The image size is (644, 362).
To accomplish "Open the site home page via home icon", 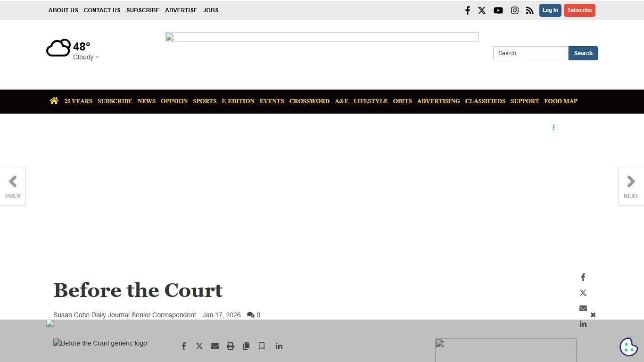I will tap(54, 100).
